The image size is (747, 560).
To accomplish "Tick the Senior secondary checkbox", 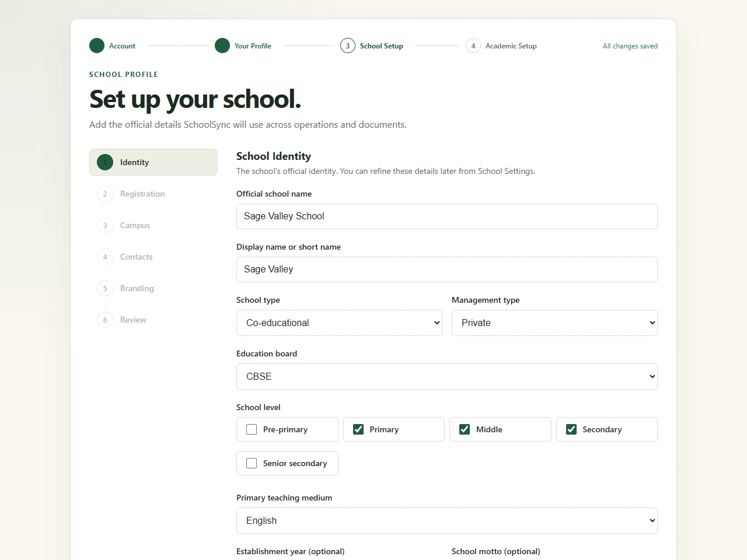I will pyautogui.click(x=252, y=463).
